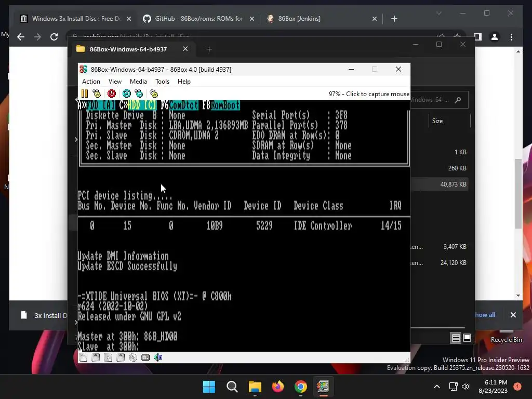Open the Media menu in 86Box
The height and width of the screenshot is (399, 532).
tap(138, 82)
